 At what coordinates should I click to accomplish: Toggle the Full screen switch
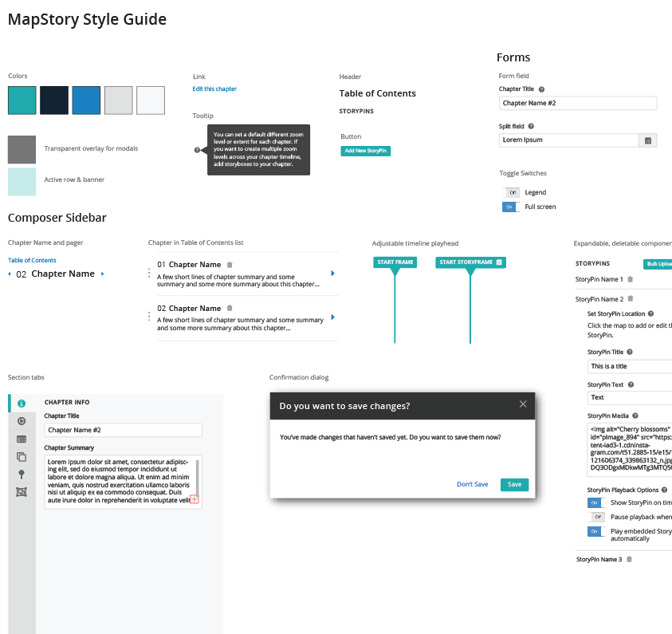click(x=511, y=207)
